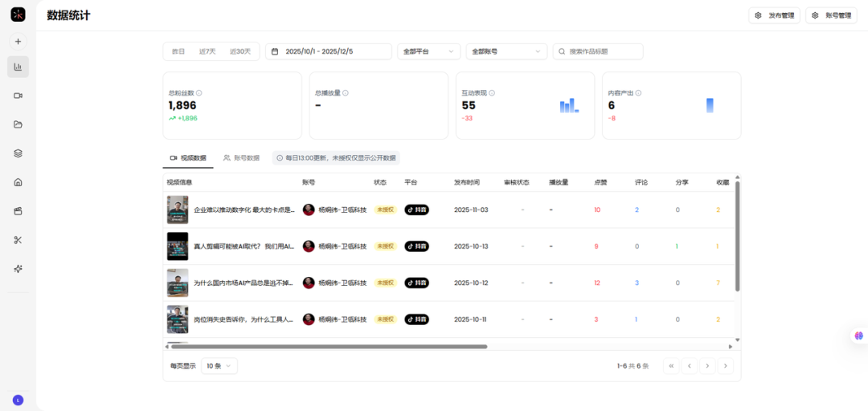
Task: Open the 全部账号 account dropdown
Action: [x=506, y=51]
